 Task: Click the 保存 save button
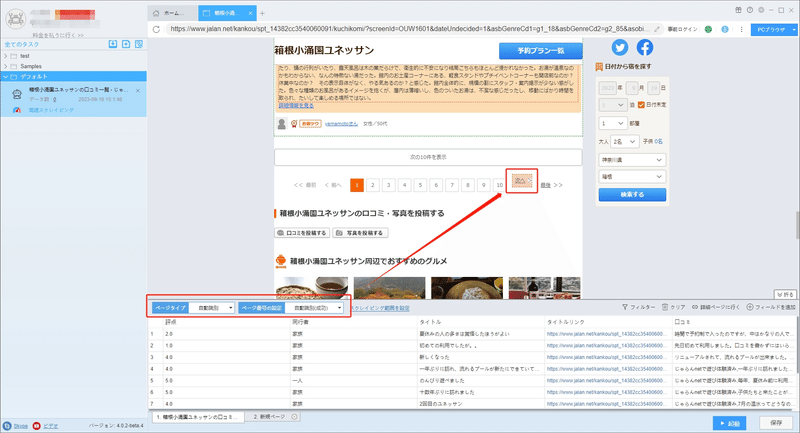click(776, 423)
